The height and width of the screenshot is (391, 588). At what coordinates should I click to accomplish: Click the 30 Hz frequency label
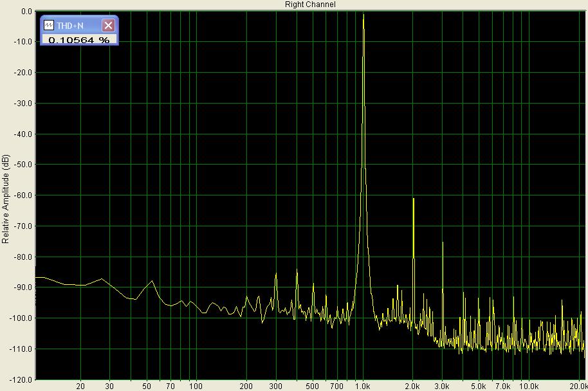(x=109, y=386)
